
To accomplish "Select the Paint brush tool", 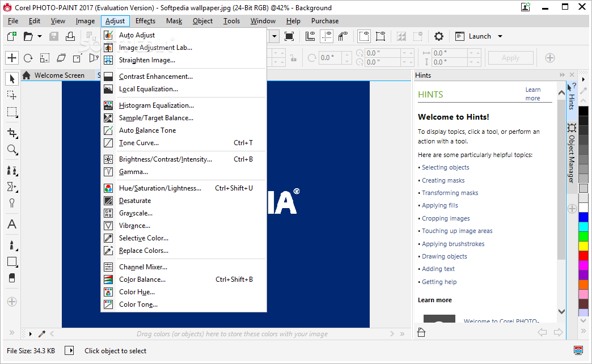I will 12,246.
